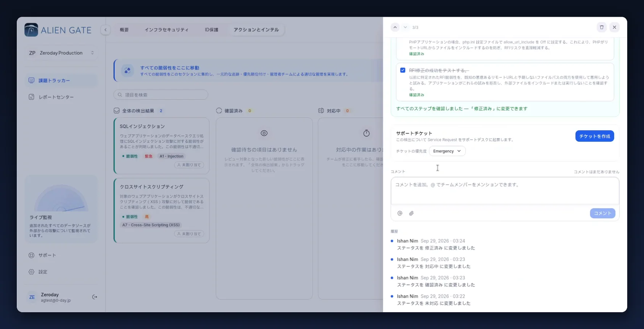This screenshot has width=644, height=329.
Task: Click the 確認済み column header
Action: (x=233, y=111)
